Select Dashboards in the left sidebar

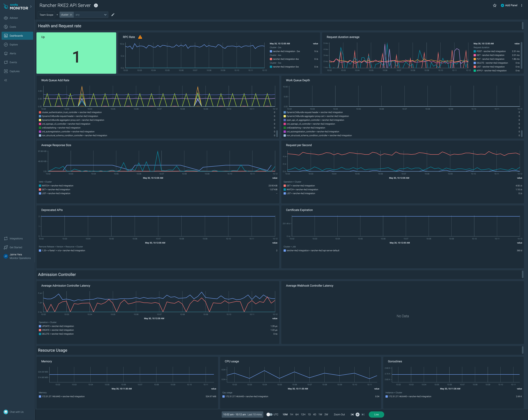[16, 36]
